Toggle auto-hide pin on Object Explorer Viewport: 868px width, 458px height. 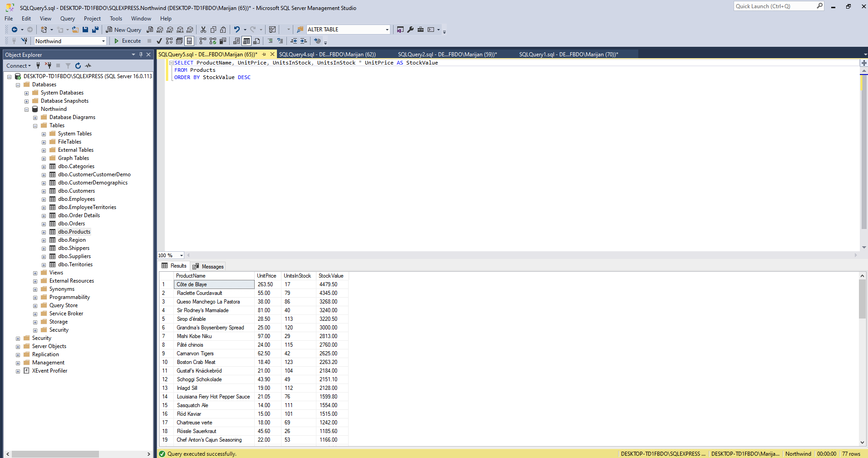[141, 55]
